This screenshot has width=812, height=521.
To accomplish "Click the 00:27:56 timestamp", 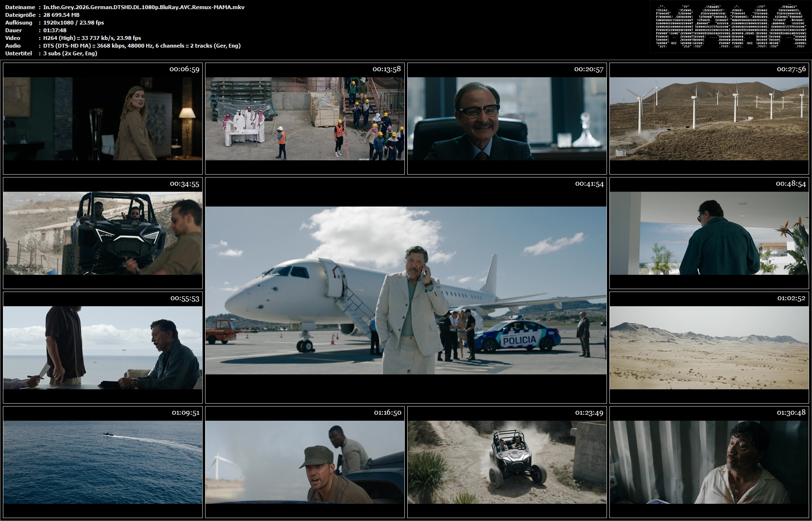I will coord(791,69).
